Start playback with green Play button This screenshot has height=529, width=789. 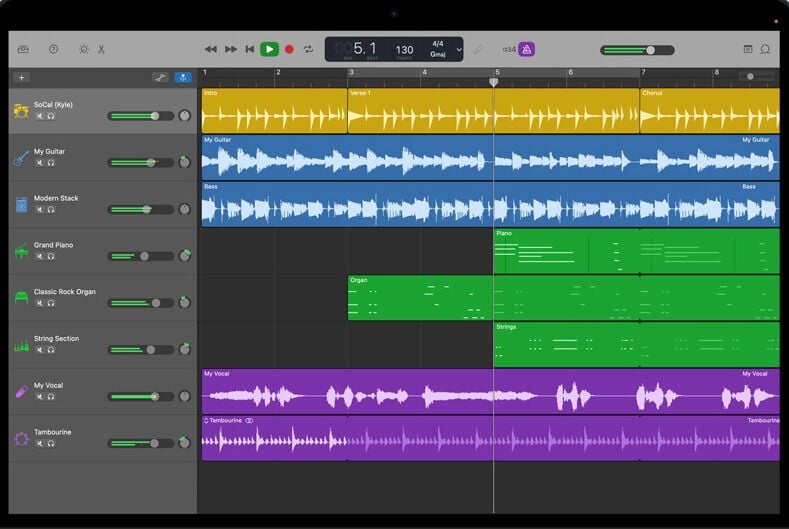[269, 49]
